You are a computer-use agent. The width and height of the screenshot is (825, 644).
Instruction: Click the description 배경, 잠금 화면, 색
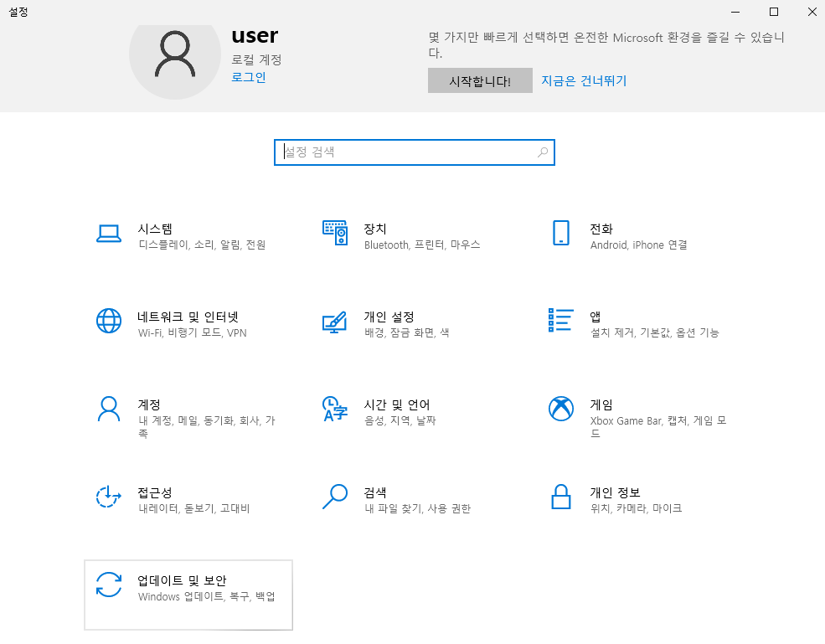(x=407, y=332)
